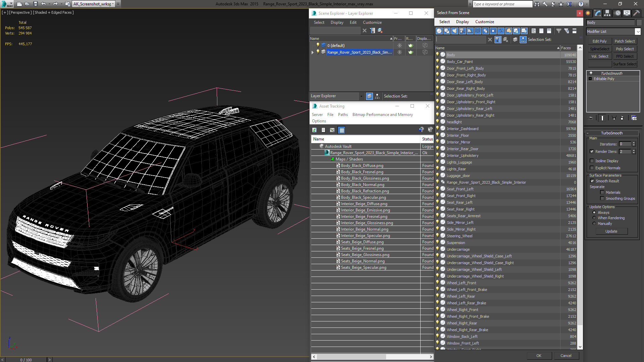Click the Body object color swatch
Screen dimensions: 644x362
pos(639,22)
